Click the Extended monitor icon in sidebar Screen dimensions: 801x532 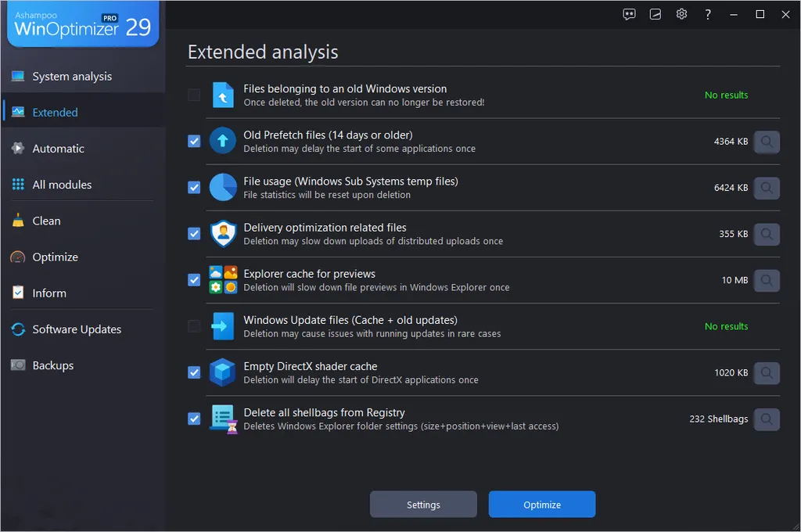(x=18, y=112)
